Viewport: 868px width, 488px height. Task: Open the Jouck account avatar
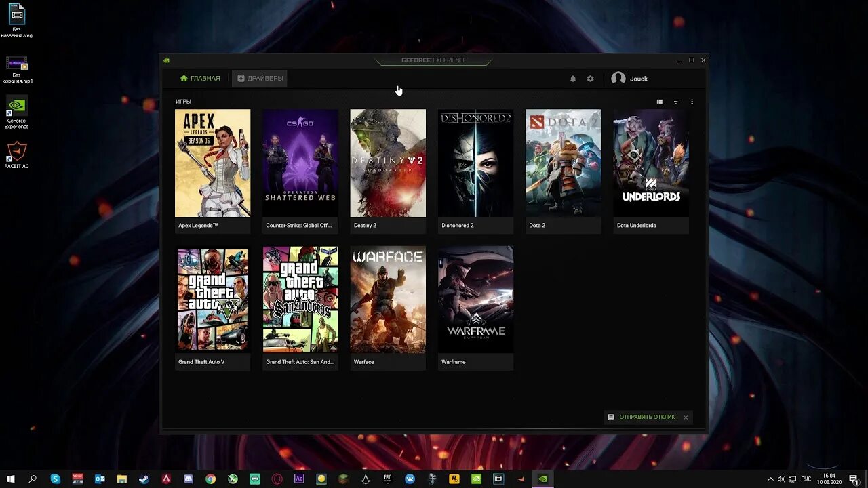(x=618, y=79)
